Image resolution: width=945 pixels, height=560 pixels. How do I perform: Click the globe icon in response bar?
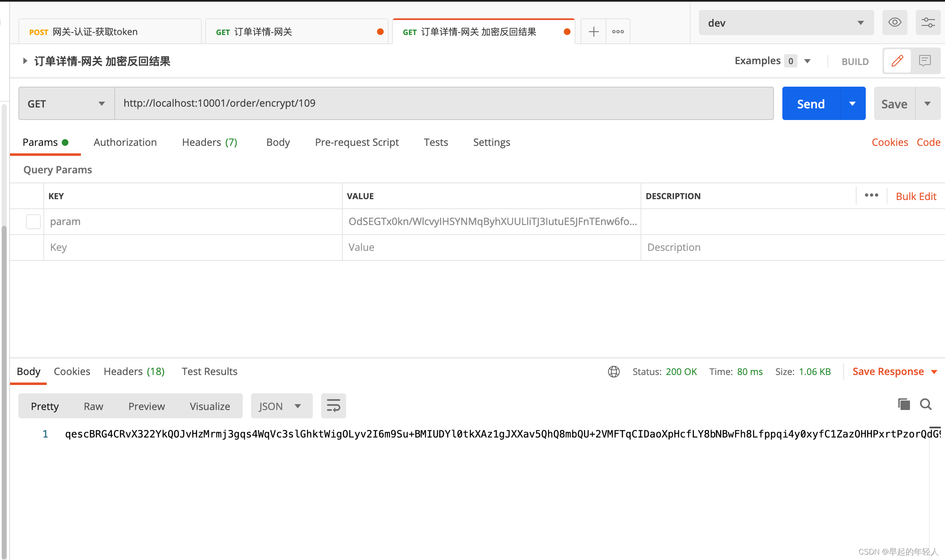coord(614,372)
